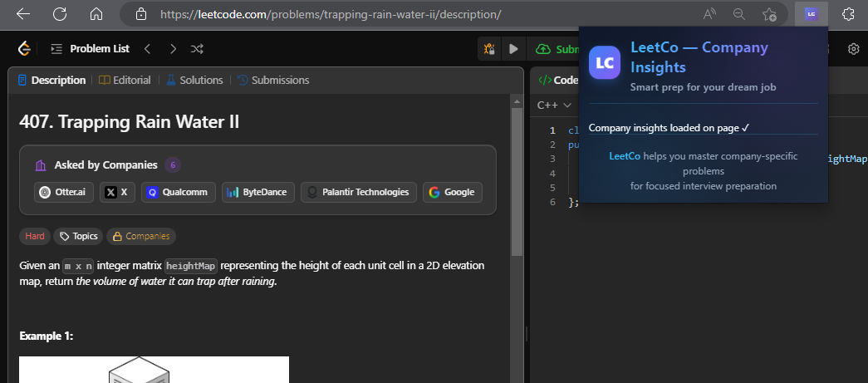Screen dimensions: 868x383
Task: Click the heightMap inline code text
Action: 191,266
